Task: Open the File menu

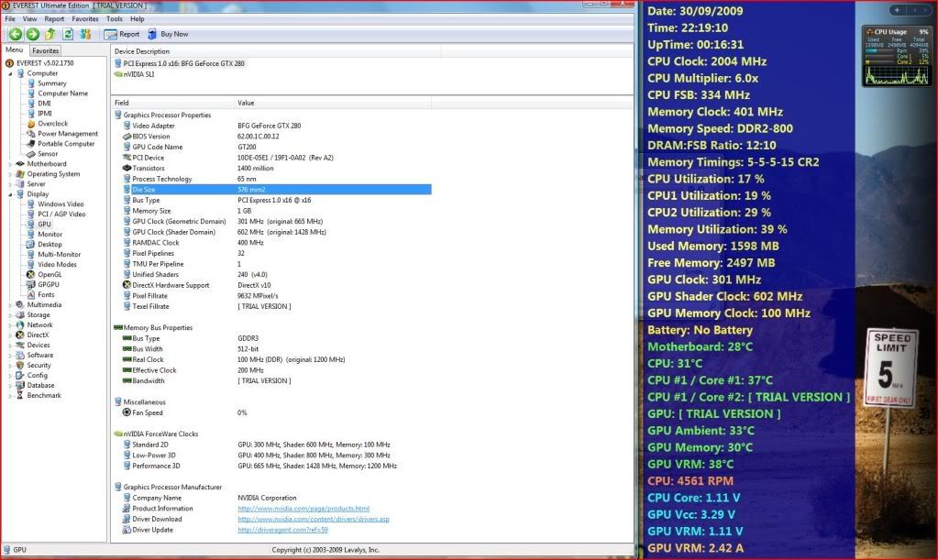Action: click(10, 18)
